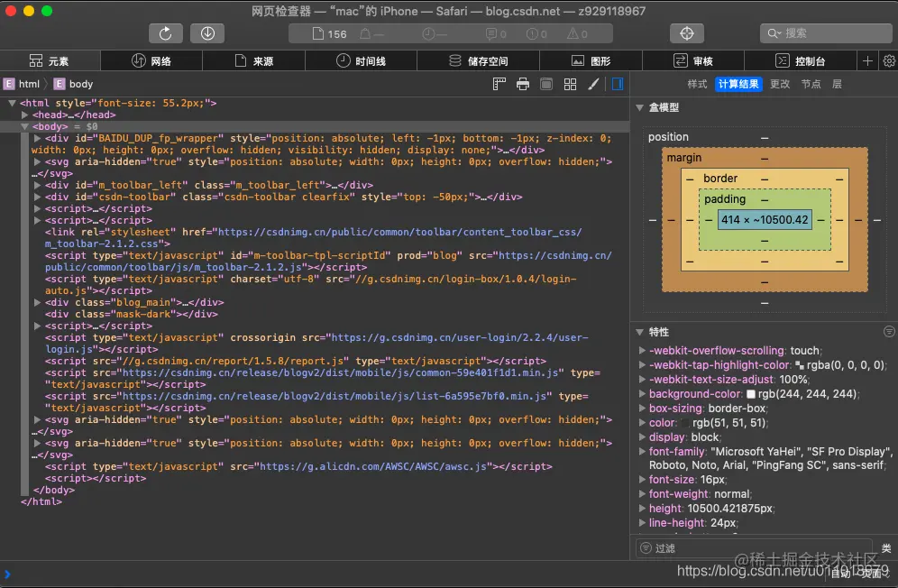
Task: Expand the background-color property
Action: pos(642,394)
